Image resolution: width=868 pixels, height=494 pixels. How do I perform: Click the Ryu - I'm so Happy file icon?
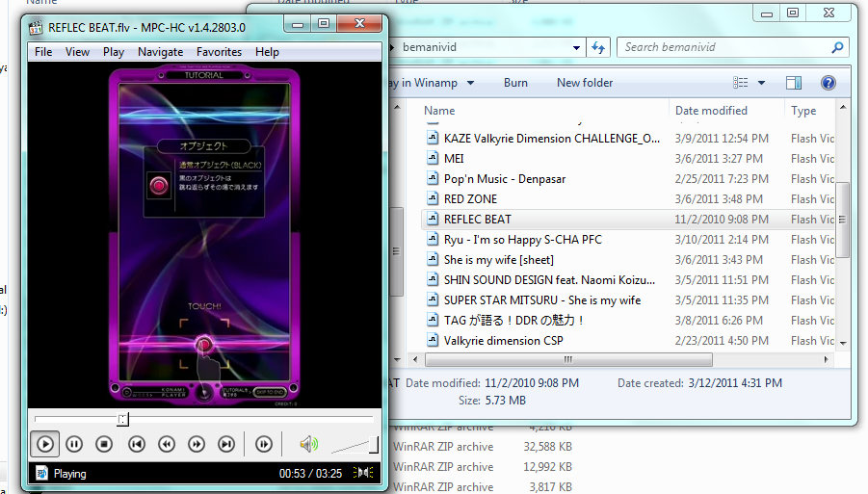coord(433,240)
